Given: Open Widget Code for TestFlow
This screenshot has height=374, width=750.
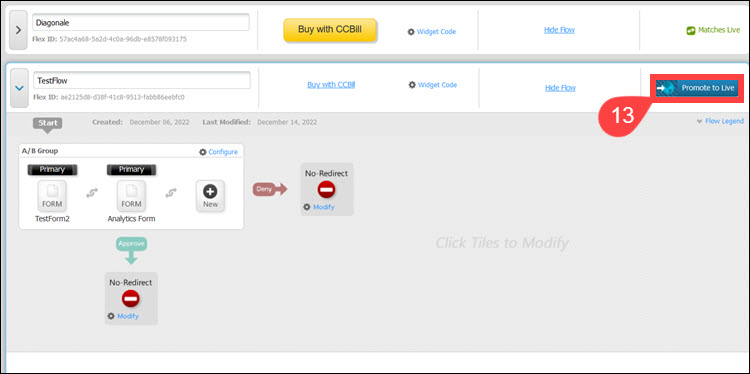Looking at the screenshot, I should click(433, 85).
